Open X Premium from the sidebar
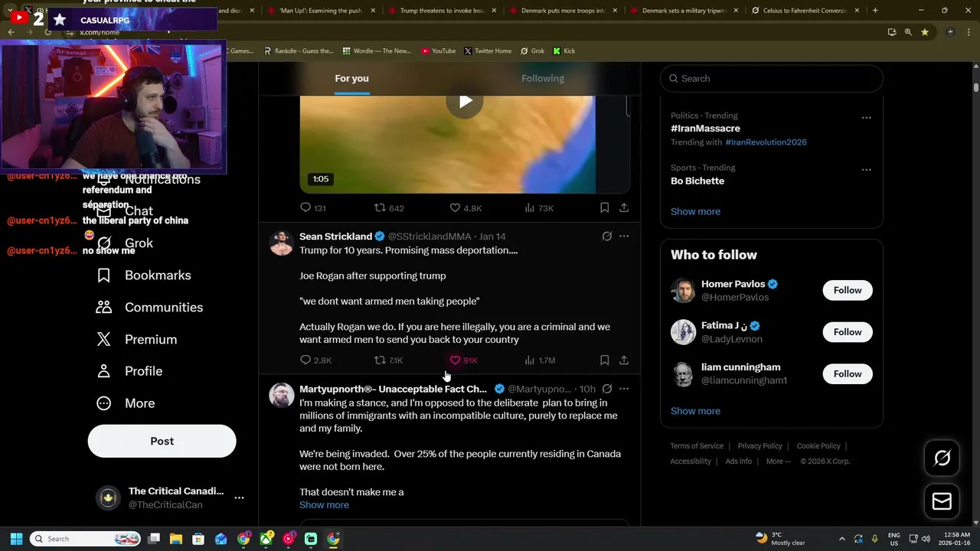This screenshot has width=980, height=551. (x=136, y=340)
